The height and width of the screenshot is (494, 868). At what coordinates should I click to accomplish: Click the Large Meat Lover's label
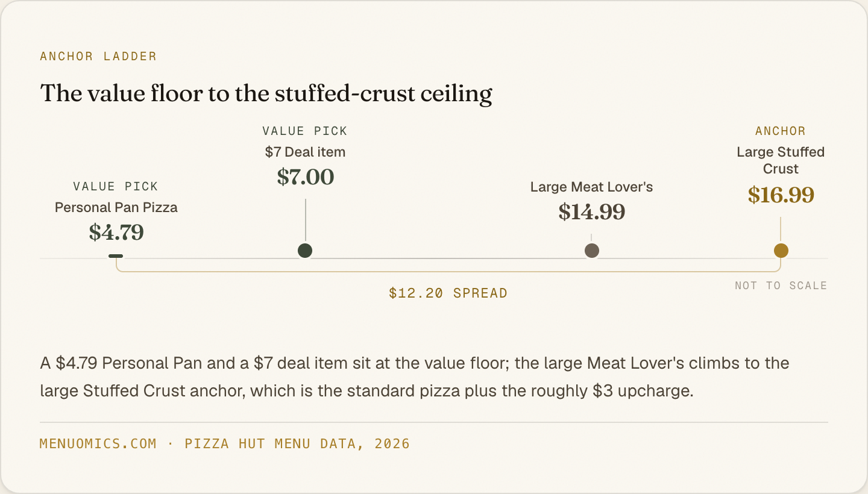tap(592, 187)
